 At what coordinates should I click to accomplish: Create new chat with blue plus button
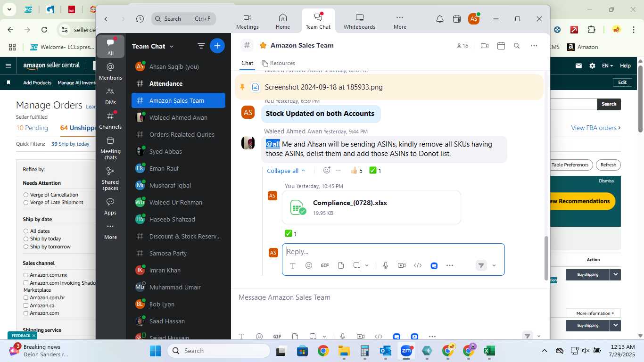coord(217,46)
